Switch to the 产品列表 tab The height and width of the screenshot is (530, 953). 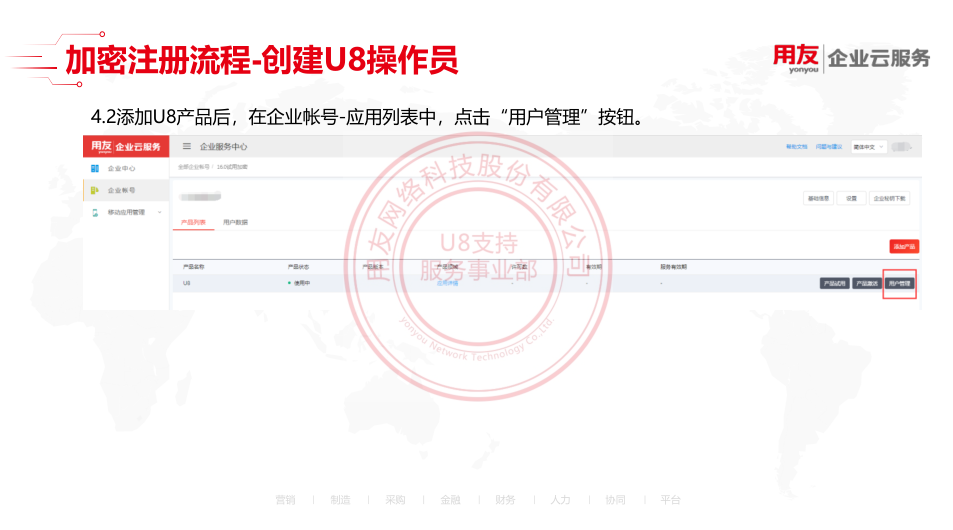[x=193, y=222]
